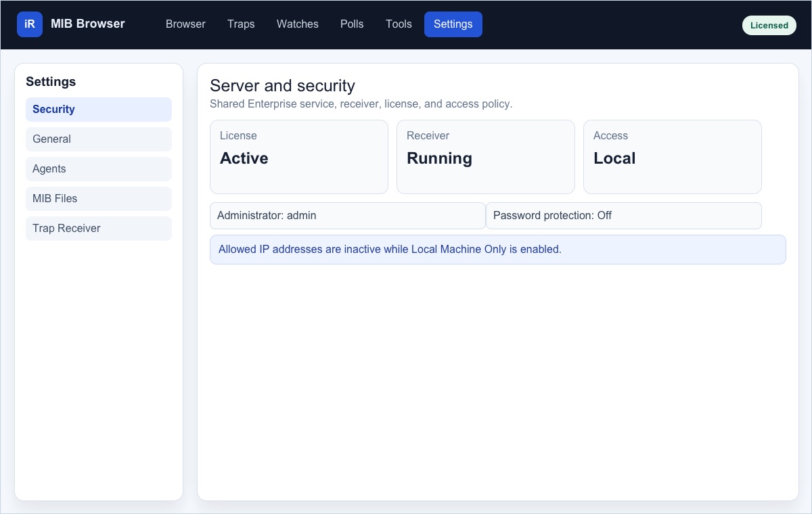Viewport: 812px width, 514px height.
Task: Click Password protection: Off field
Action: click(x=624, y=216)
